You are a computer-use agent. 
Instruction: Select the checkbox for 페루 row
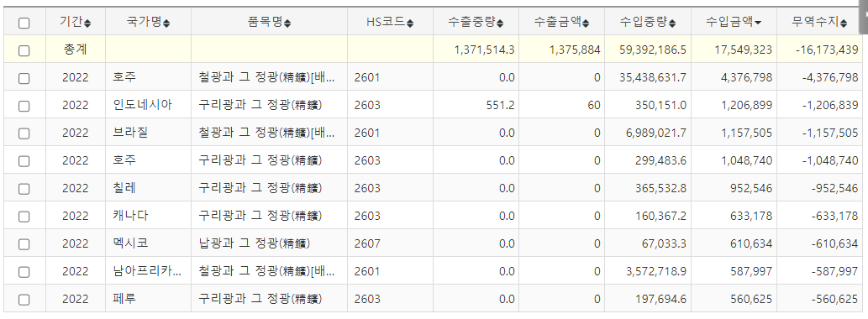(24, 300)
